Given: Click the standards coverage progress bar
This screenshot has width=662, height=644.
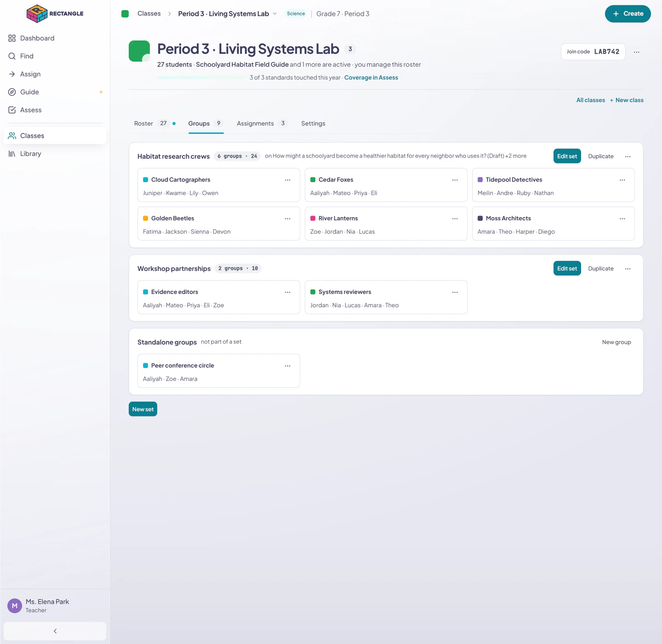Looking at the screenshot, I should [201, 78].
